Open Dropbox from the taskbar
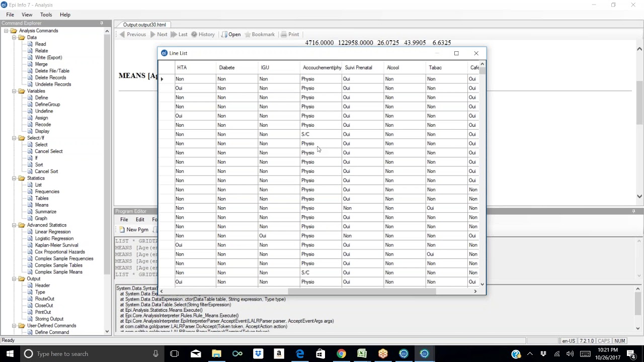644x362 pixels. 258,354
